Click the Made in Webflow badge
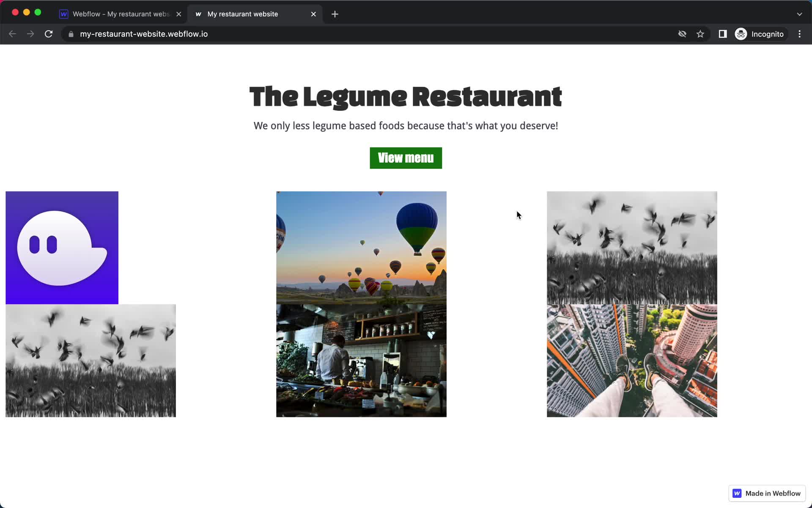 point(767,493)
